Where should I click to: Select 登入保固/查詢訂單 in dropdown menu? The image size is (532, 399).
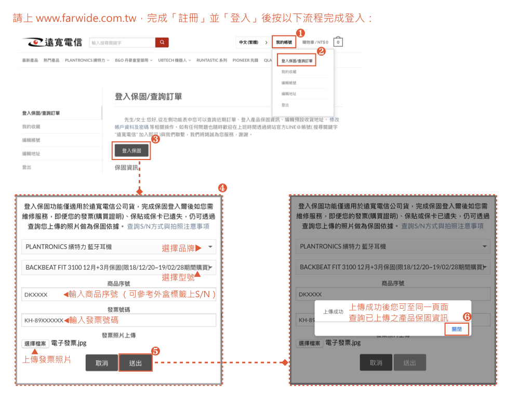297,61
